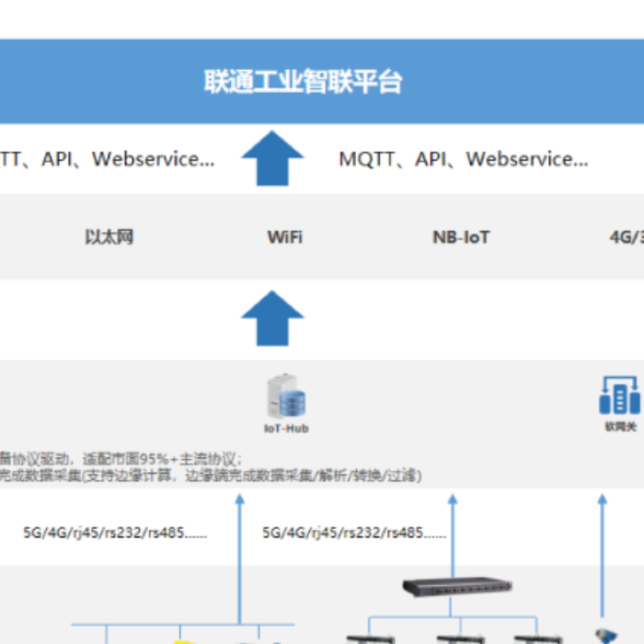Click the thin upward arrow above network switch
Image resolution: width=644 pixels, height=644 pixels.
pyautogui.click(x=452, y=534)
